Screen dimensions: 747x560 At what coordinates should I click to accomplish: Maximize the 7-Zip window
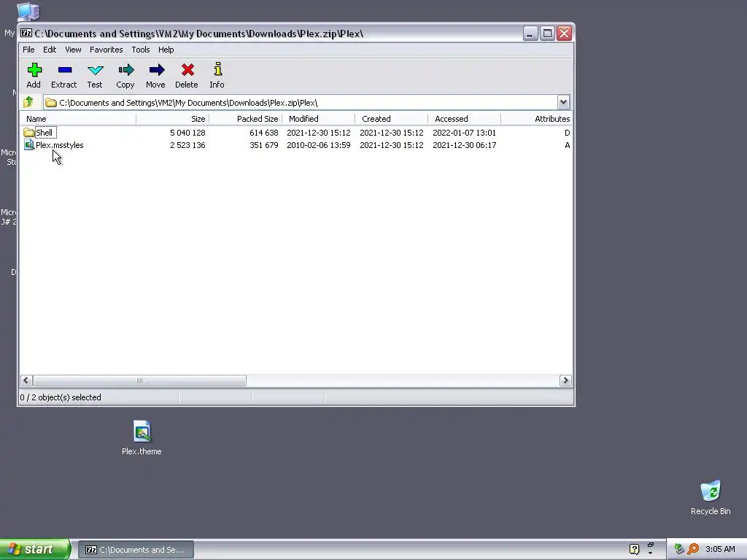tap(547, 34)
